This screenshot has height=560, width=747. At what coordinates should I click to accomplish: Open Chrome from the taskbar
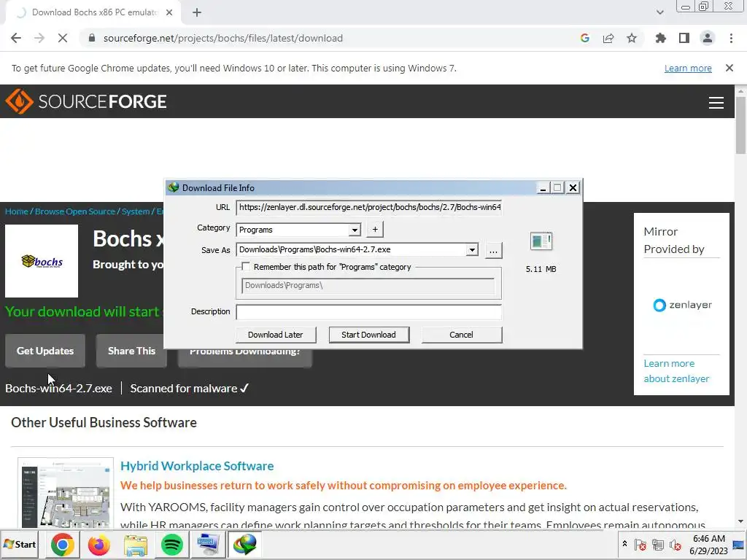63,544
